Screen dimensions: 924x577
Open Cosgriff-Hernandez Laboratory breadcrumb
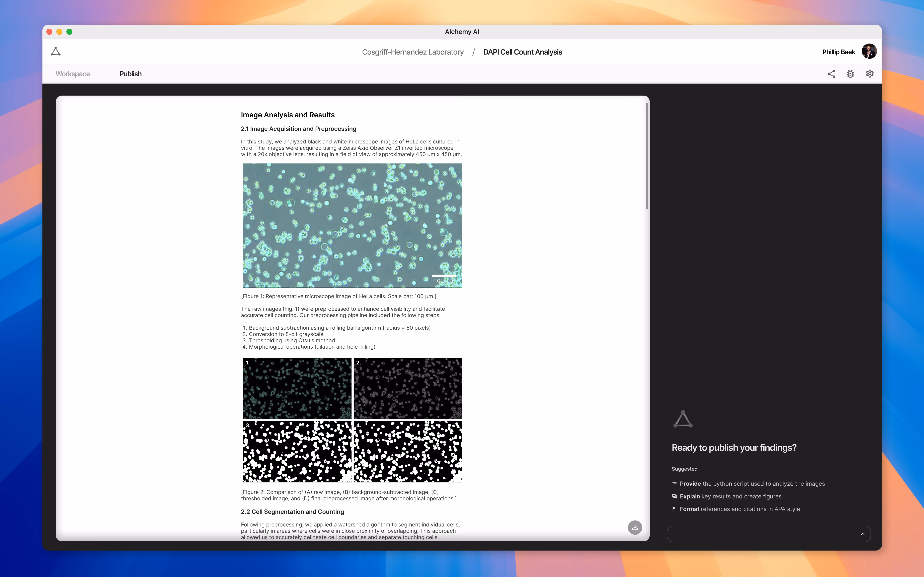tap(412, 52)
